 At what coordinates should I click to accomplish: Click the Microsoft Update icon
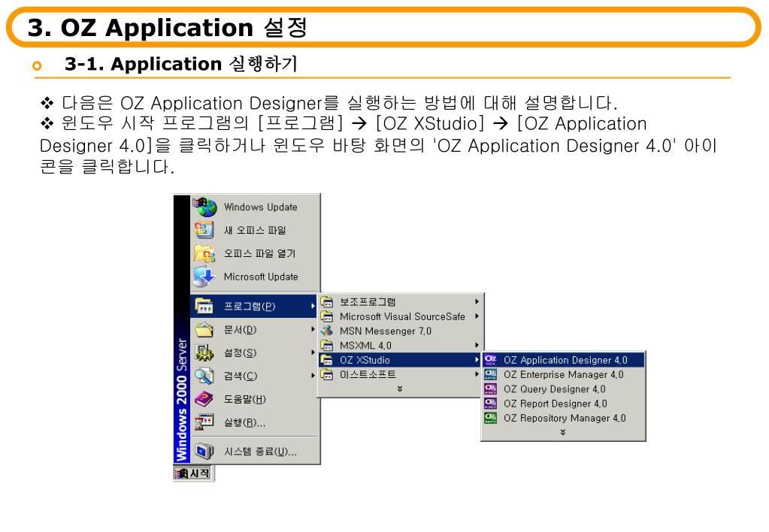[x=204, y=277]
